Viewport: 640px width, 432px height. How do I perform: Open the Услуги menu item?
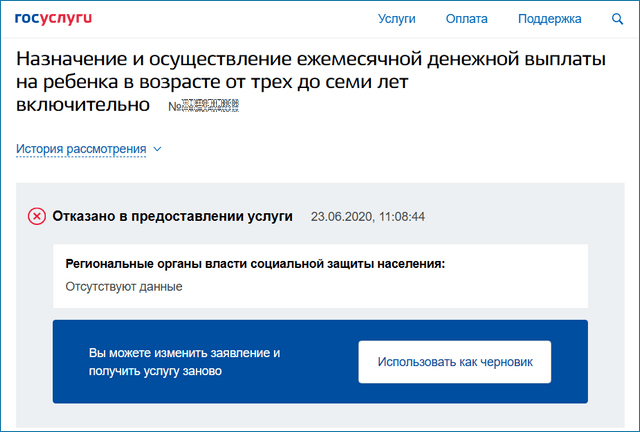pyautogui.click(x=396, y=19)
